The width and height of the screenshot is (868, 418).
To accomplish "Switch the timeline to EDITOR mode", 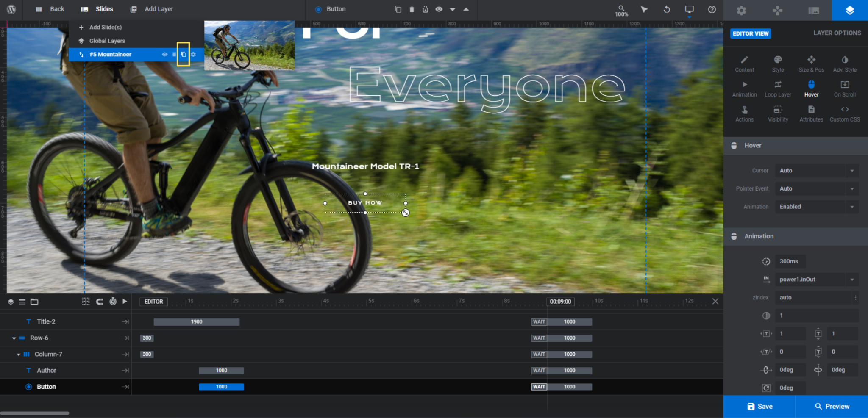I will click(x=153, y=302).
